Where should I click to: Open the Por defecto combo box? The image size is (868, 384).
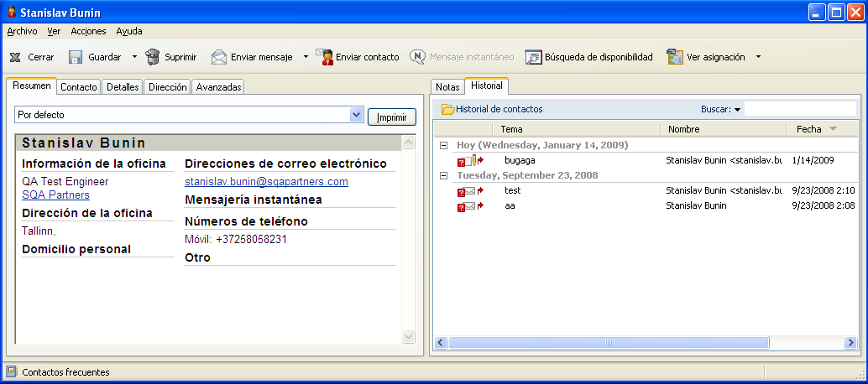189,115
